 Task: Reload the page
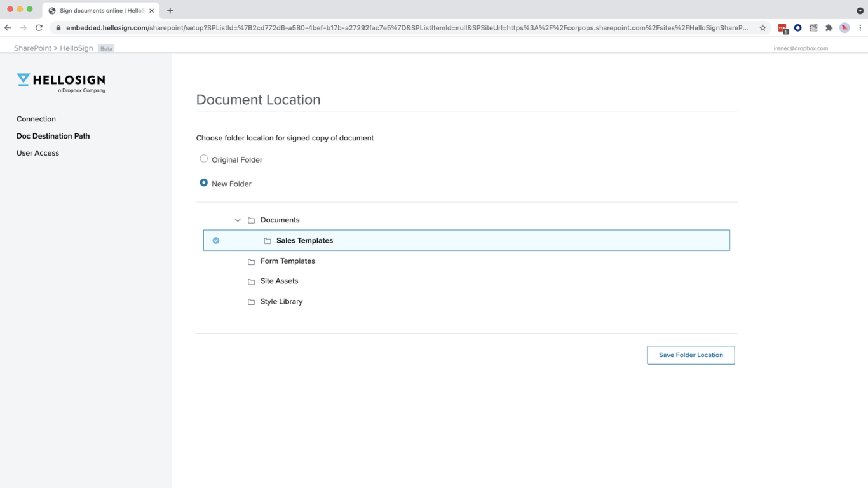click(39, 28)
